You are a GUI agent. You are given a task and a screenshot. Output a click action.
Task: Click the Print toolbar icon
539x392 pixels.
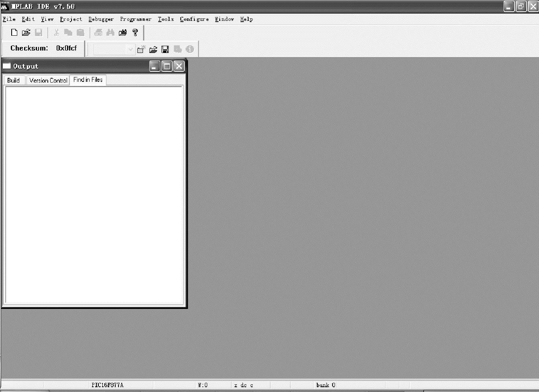[98, 32]
